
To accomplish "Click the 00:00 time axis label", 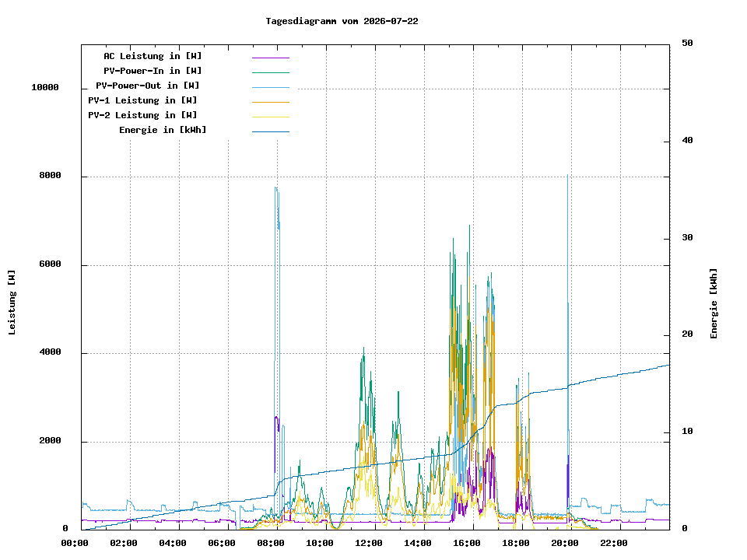I will coord(75,543).
